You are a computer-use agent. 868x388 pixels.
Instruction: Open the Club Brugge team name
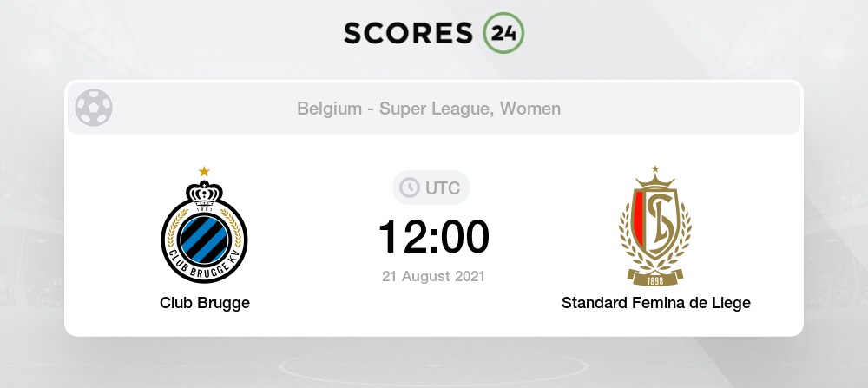[x=205, y=303]
